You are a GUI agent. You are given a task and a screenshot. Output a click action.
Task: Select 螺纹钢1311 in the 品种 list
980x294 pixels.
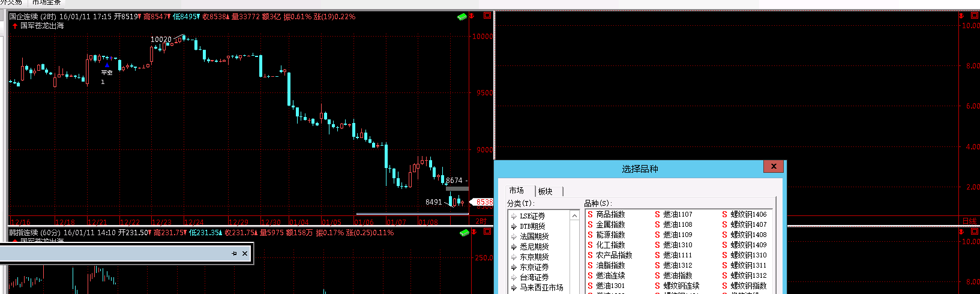point(748,265)
